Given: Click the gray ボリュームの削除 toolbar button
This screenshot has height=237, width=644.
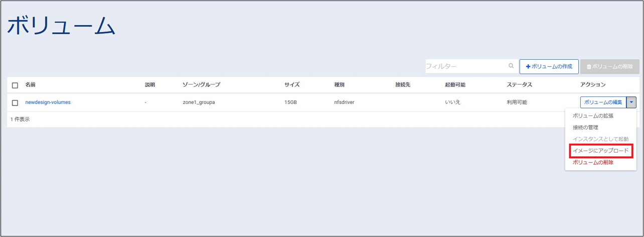Looking at the screenshot, I should point(609,66).
